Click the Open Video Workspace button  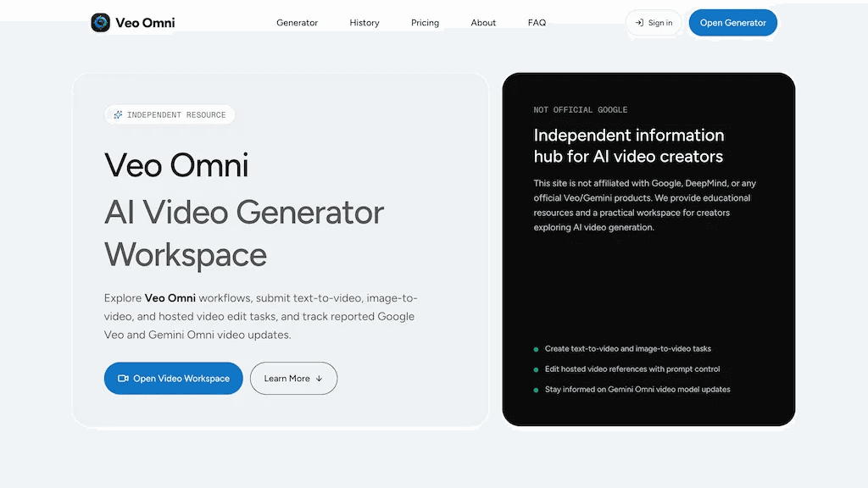click(x=173, y=379)
